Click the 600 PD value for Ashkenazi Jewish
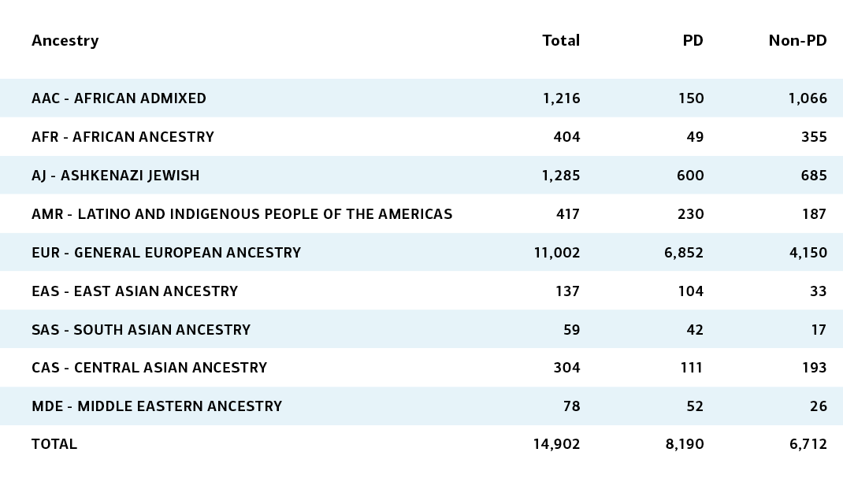The image size is (843, 504). (690, 176)
